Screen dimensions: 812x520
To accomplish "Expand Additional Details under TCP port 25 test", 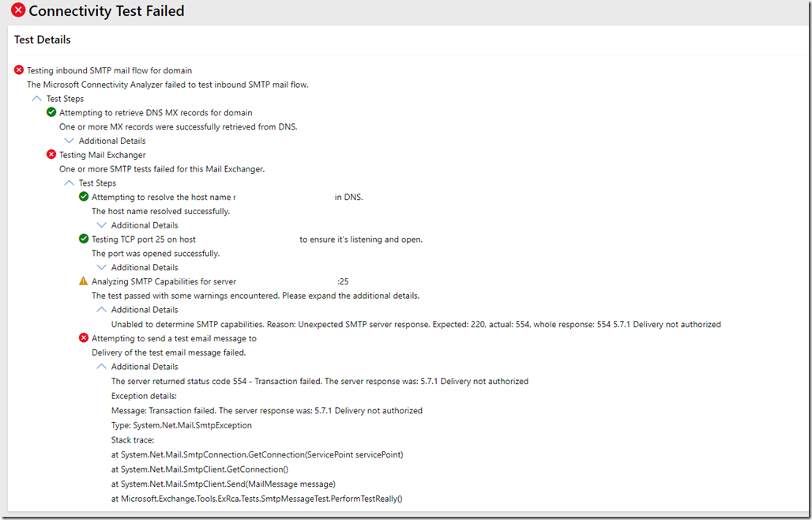I will pyautogui.click(x=101, y=267).
